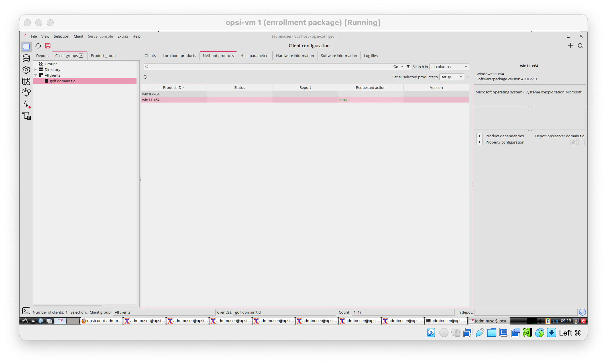
Task: Open the Host parameters tab
Action: click(x=255, y=56)
